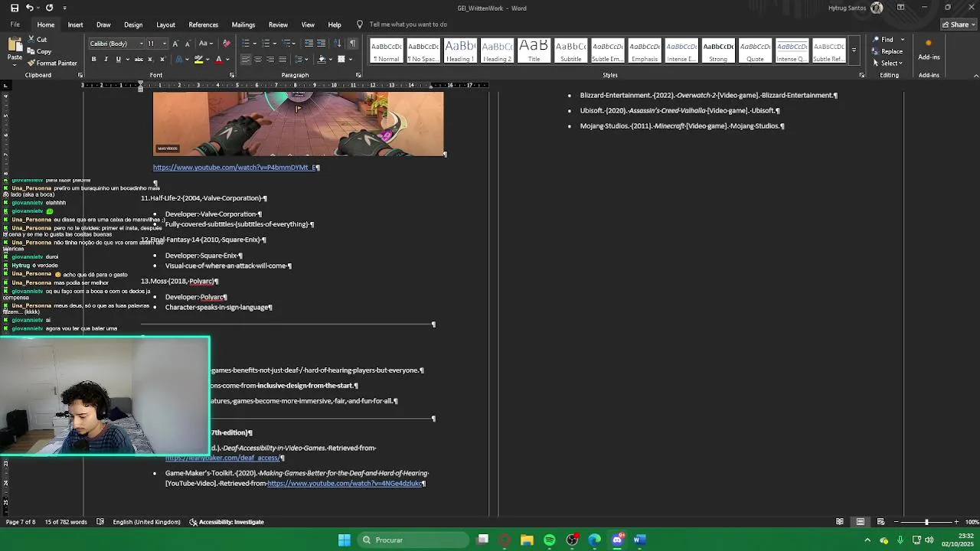Click the Undo arrow icon
The image size is (980, 551).
pyautogui.click(x=29, y=8)
